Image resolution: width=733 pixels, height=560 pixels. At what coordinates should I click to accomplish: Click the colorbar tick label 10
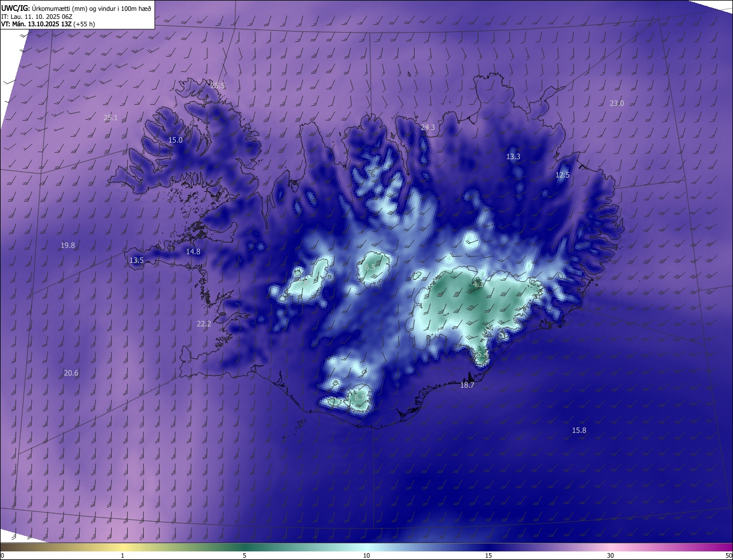point(366,555)
